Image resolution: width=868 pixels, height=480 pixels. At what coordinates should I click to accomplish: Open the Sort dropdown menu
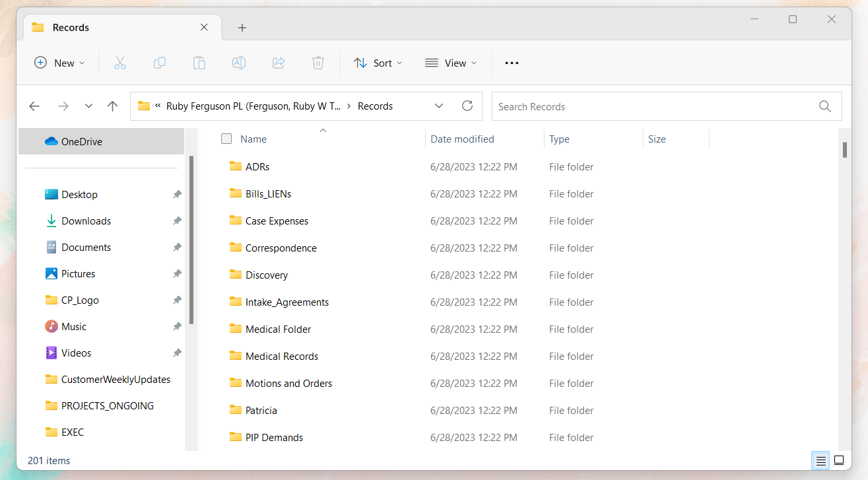pos(378,63)
